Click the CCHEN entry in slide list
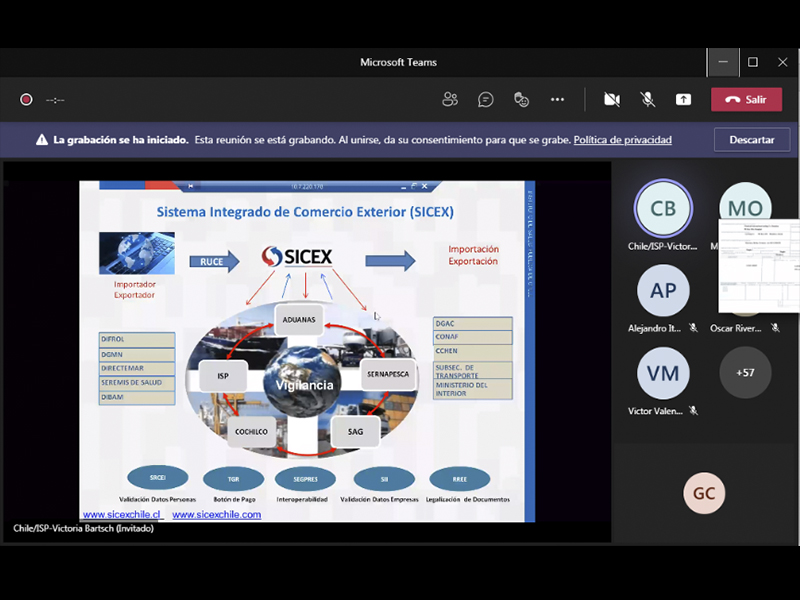Image resolution: width=800 pixels, height=600 pixels. [472, 352]
